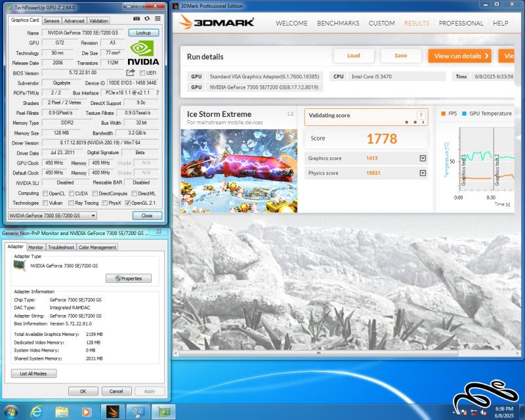
Task: Click the GPU-Z refresh icon
Action: pos(147,19)
